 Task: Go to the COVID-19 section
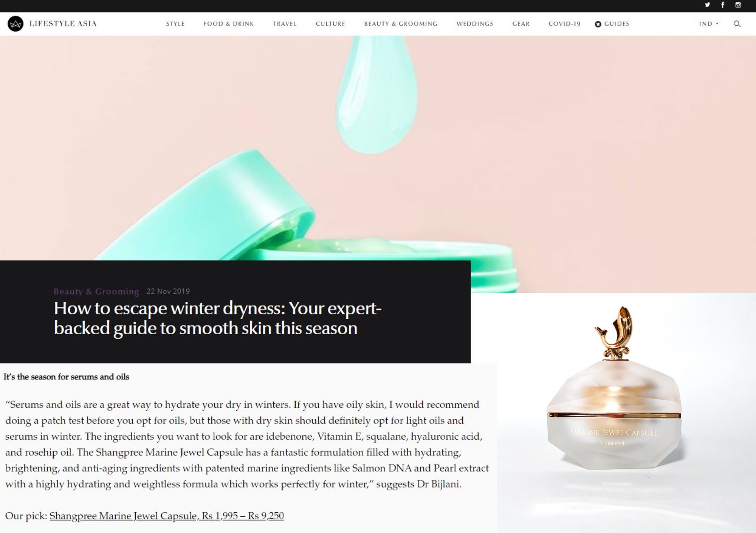(564, 24)
